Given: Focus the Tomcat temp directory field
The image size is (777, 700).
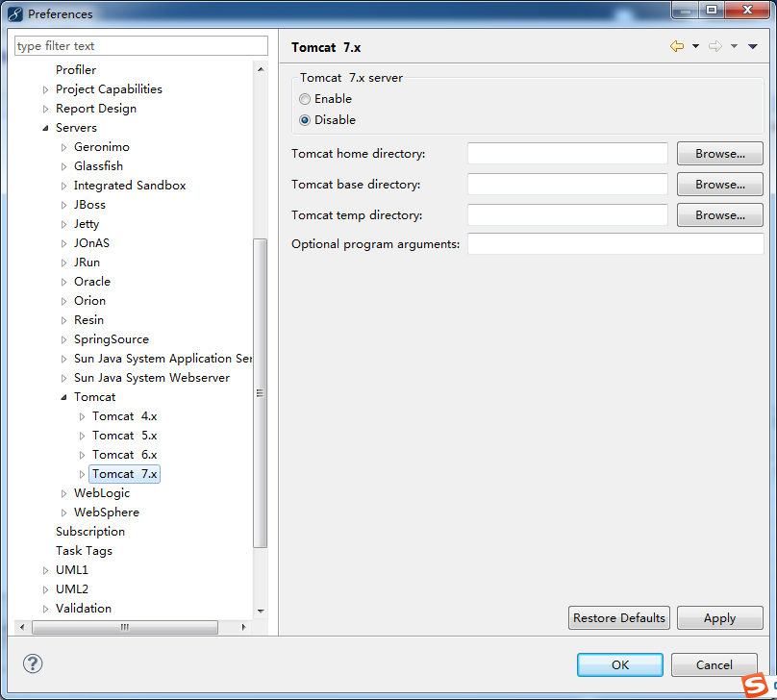Looking at the screenshot, I should [567, 215].
